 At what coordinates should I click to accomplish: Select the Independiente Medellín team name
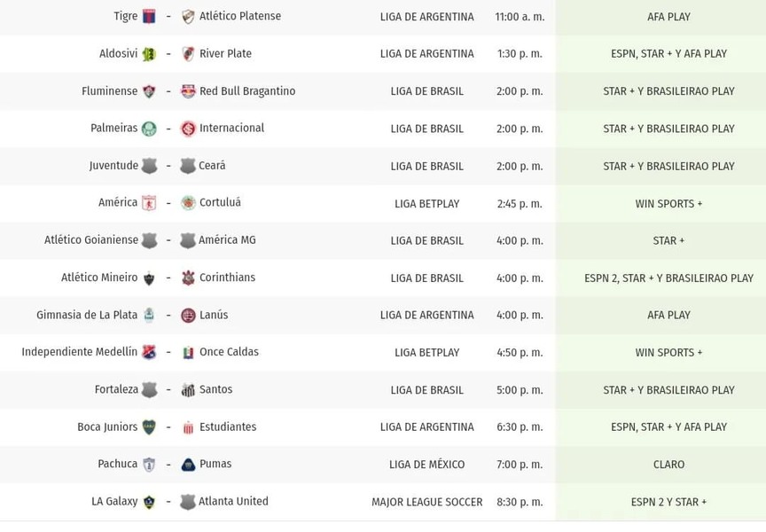tap(80, 352)
